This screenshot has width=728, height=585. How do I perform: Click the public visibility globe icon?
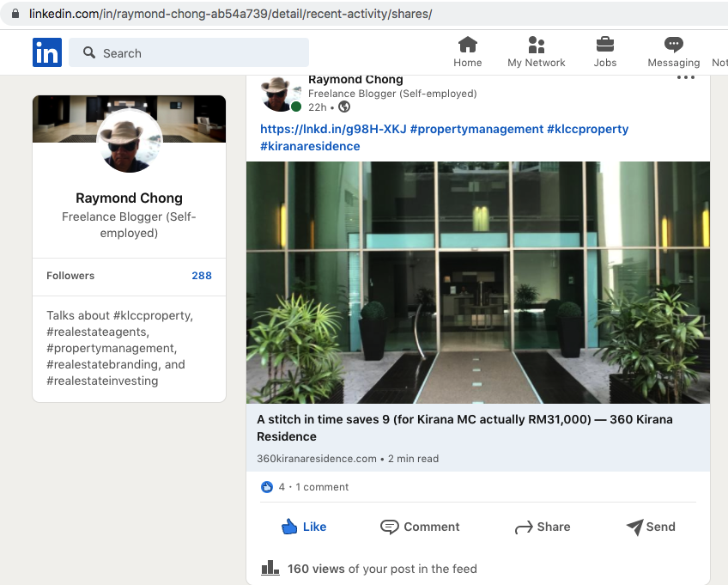tap(344, 107)
